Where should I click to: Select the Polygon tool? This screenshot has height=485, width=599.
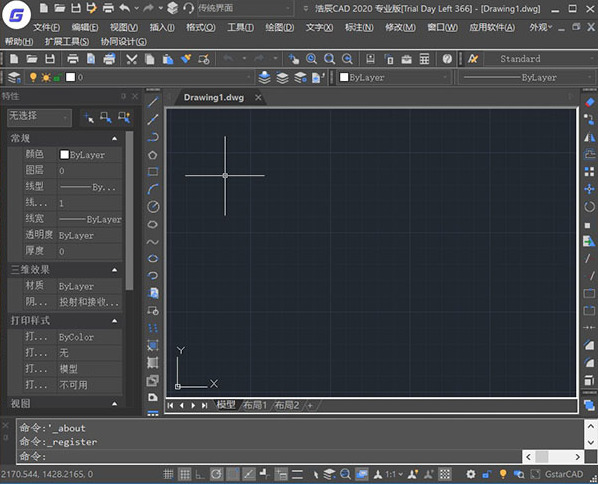click(153, 155)
